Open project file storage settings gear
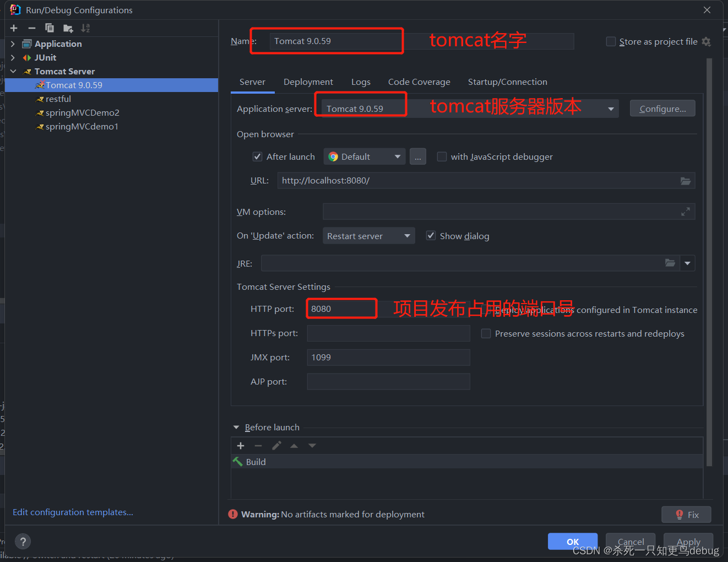 707,42
